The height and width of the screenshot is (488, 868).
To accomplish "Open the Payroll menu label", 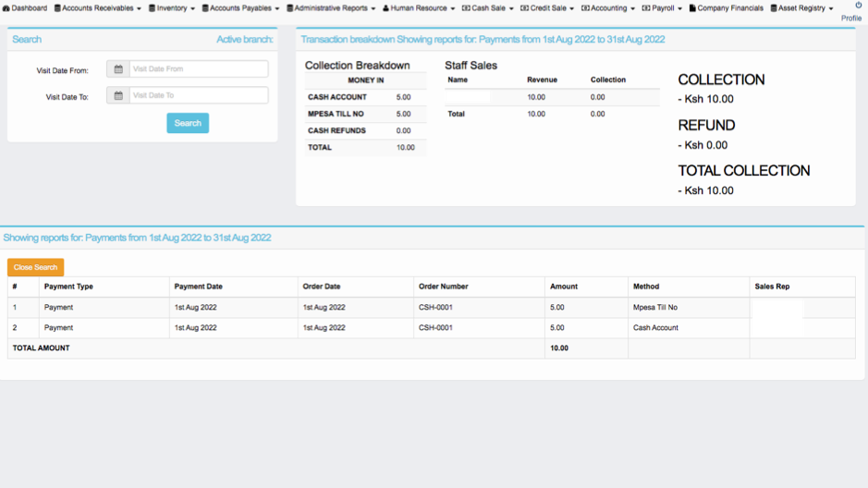I will (663, 8).
